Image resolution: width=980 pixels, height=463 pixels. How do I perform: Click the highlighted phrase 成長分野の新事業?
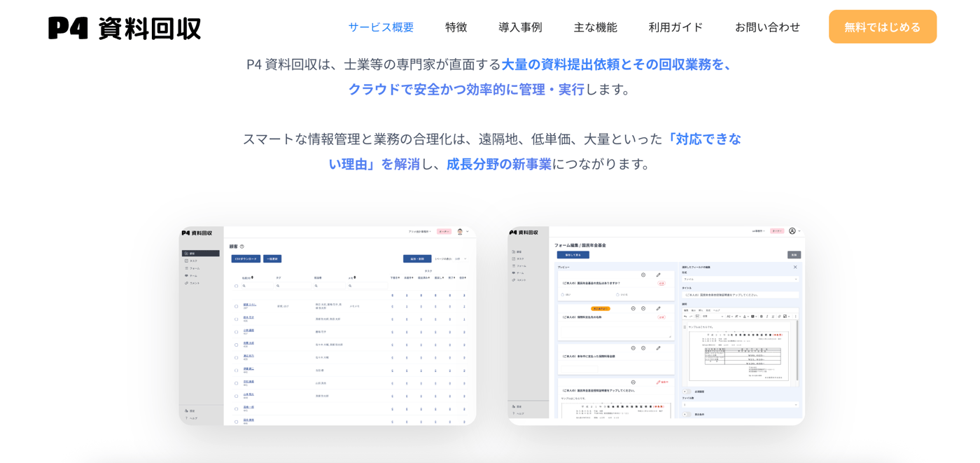tap(499, 163)
